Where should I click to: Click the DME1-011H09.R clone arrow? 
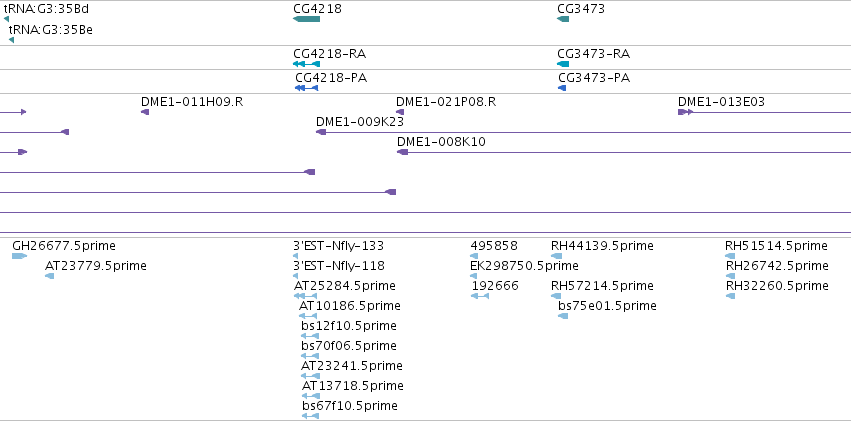pos(145,112)
